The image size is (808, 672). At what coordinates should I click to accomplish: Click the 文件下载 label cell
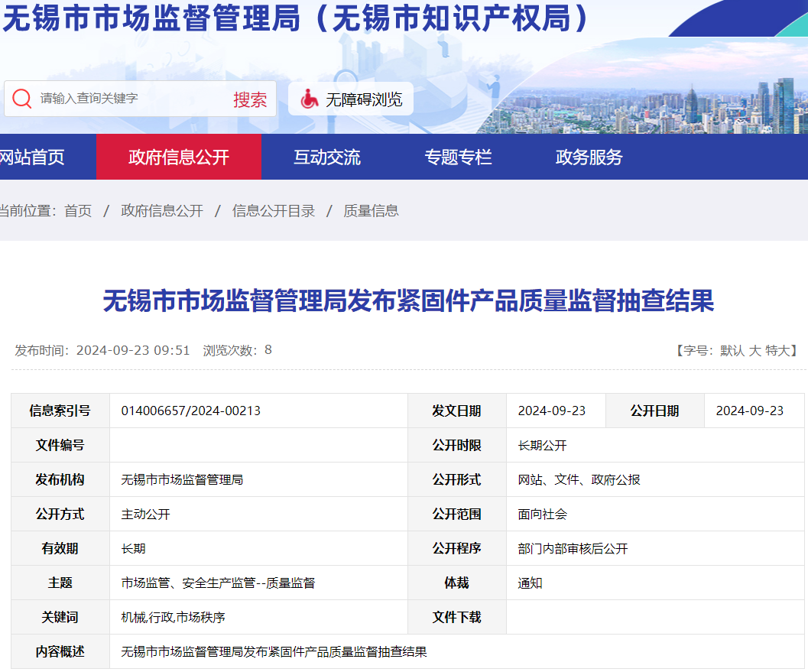coord(457,618)
